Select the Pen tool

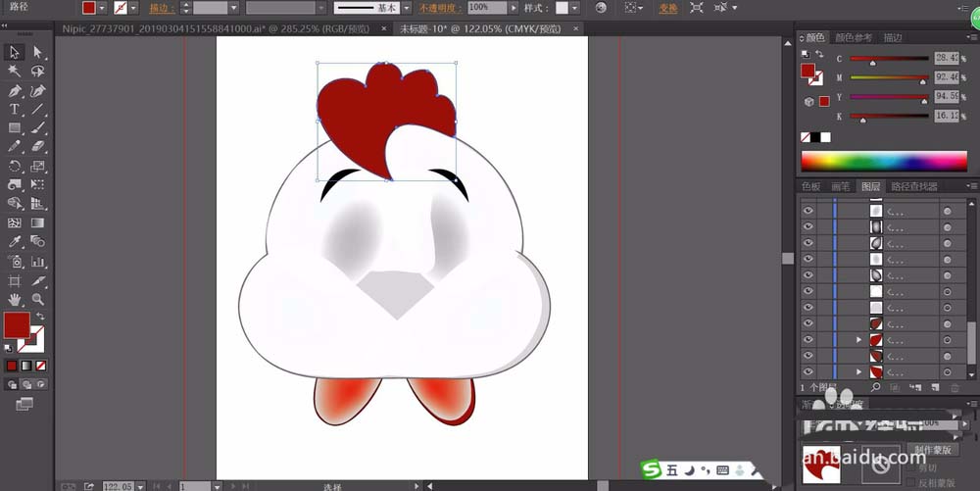[15, 91]
